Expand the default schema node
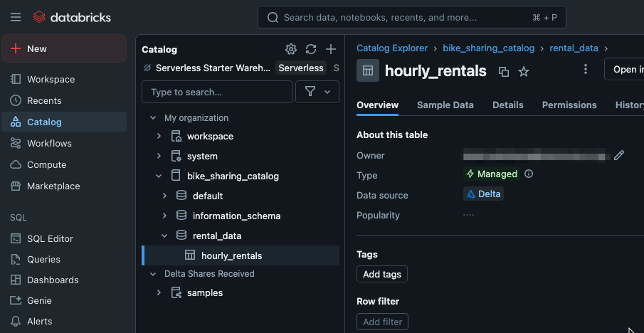 pyautogui.click(x=164, y=196)
